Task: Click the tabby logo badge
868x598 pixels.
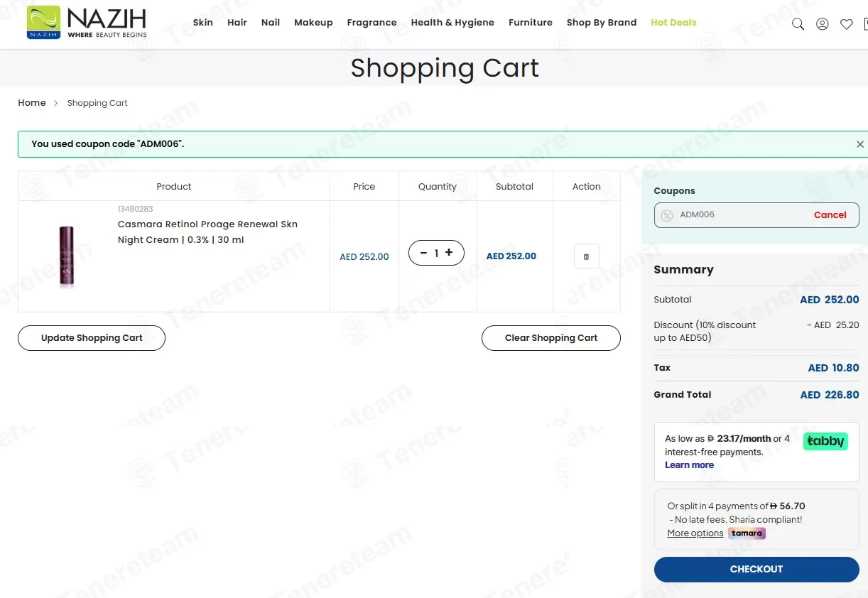Action: point(825,441)
